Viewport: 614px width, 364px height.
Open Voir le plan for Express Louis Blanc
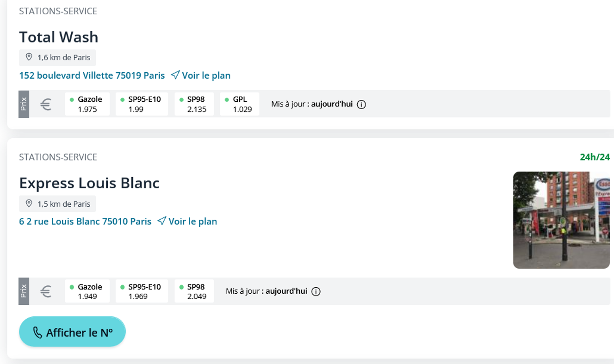(x=192, y=222)
